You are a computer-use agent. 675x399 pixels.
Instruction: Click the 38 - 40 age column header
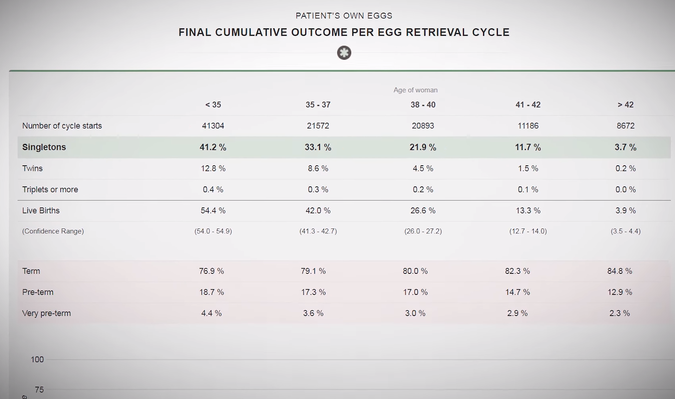423,105
